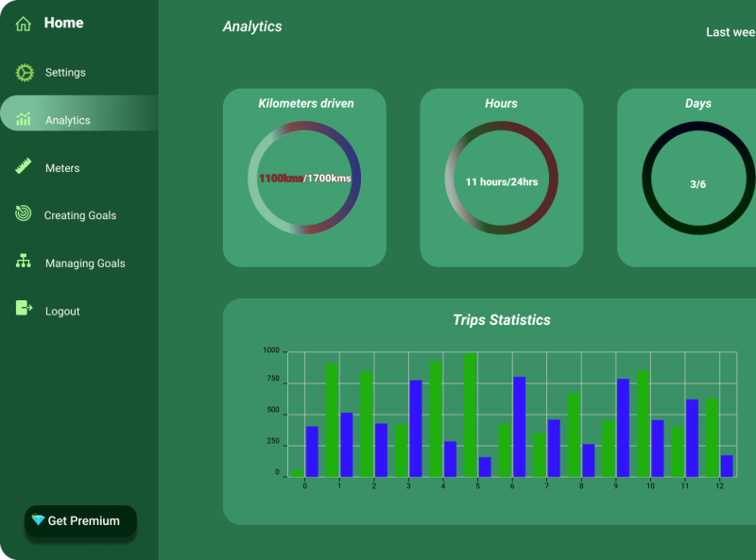
Task: Select the Analytics bar-chart icon
Action: (21, 120)
